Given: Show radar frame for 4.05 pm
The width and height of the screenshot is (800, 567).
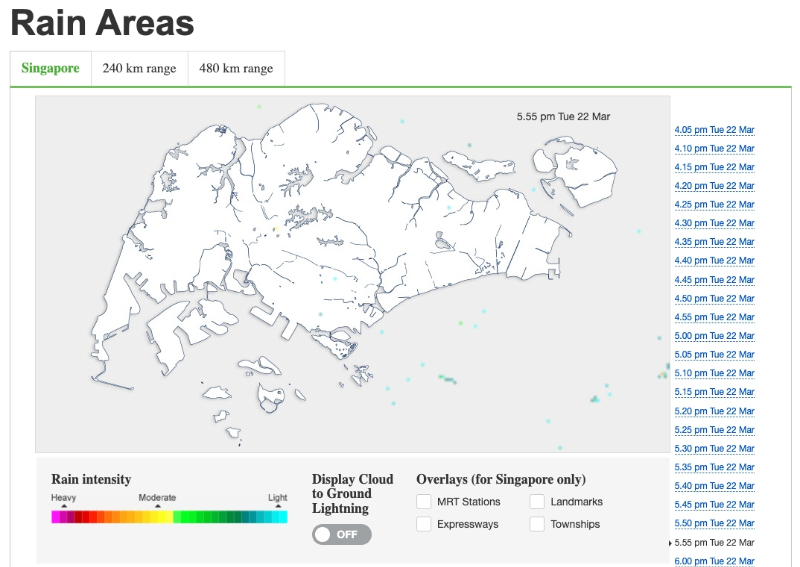Looking at the screenshot, I should tap(714, 130).
